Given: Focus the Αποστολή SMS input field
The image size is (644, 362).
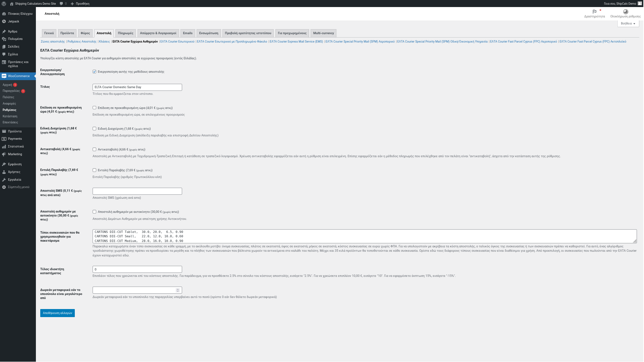Looking at the screenshot, I should (x=137, y=191).
